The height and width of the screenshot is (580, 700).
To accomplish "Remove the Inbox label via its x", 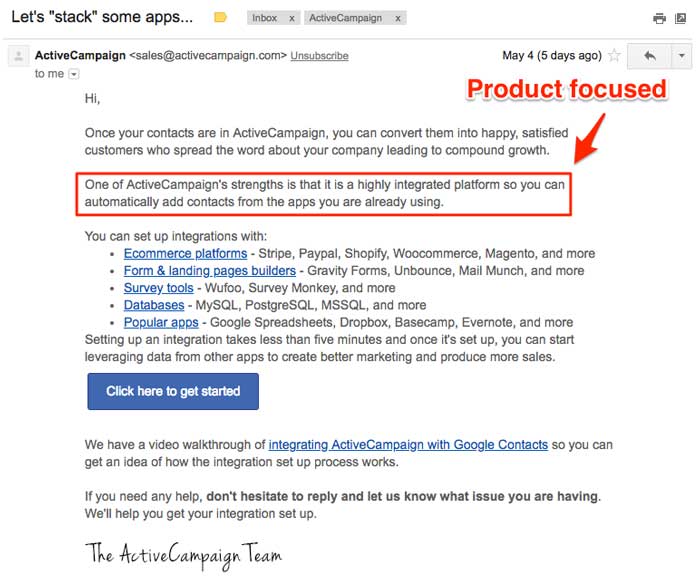I will [x=292, y=18].
